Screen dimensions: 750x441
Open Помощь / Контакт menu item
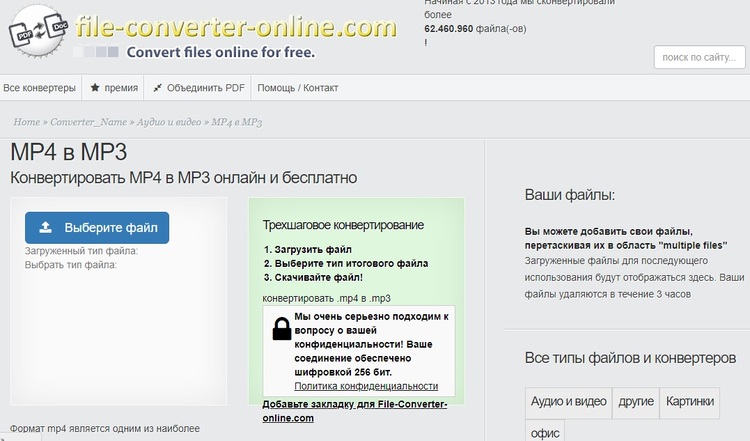298,88
